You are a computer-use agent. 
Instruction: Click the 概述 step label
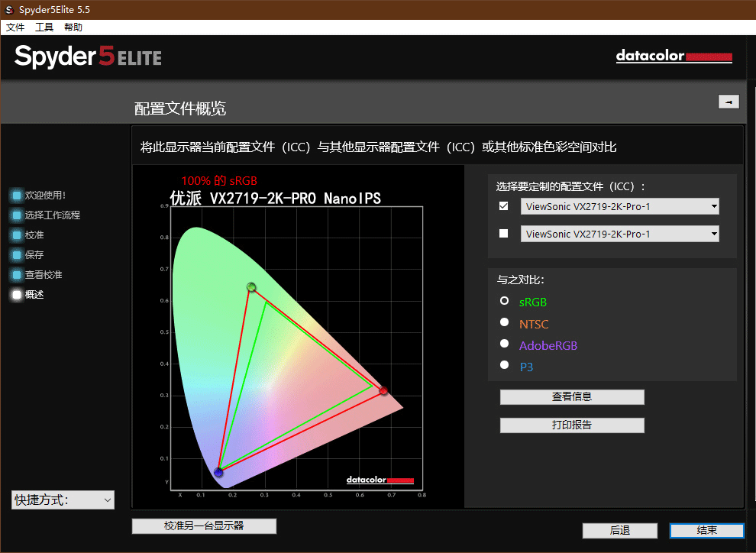point(34,295)
